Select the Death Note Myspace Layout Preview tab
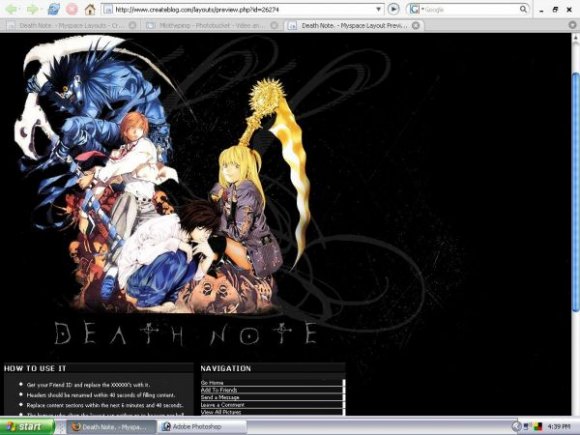This screenshot has width=580, height=435. (x=354, y=25)
